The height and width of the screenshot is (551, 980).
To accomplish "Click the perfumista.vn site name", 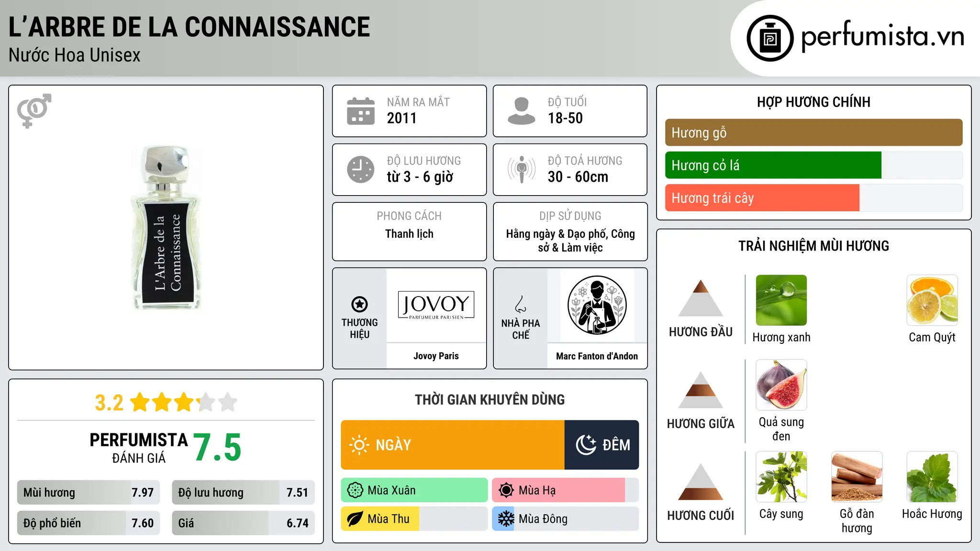I will coord(882,37).
